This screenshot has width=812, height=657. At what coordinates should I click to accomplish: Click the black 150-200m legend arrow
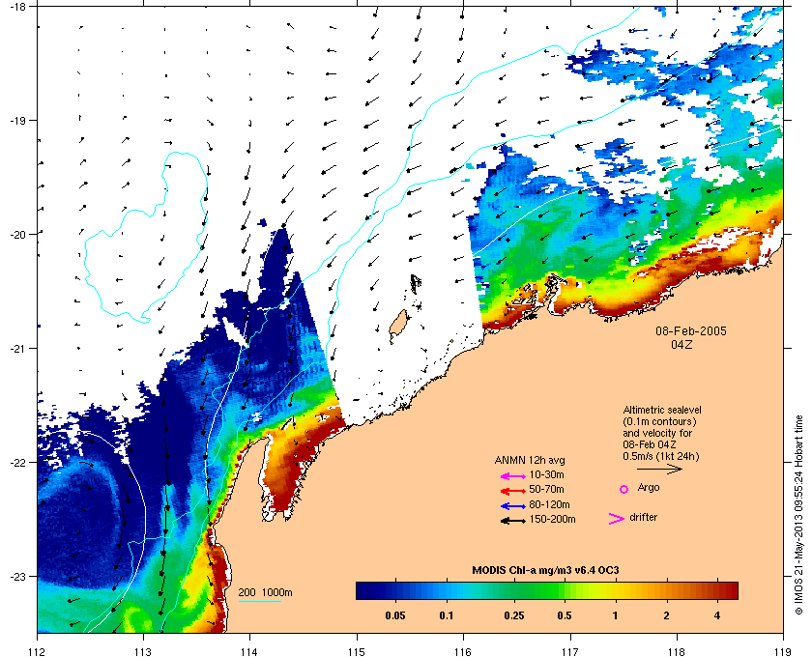[513, 521]
